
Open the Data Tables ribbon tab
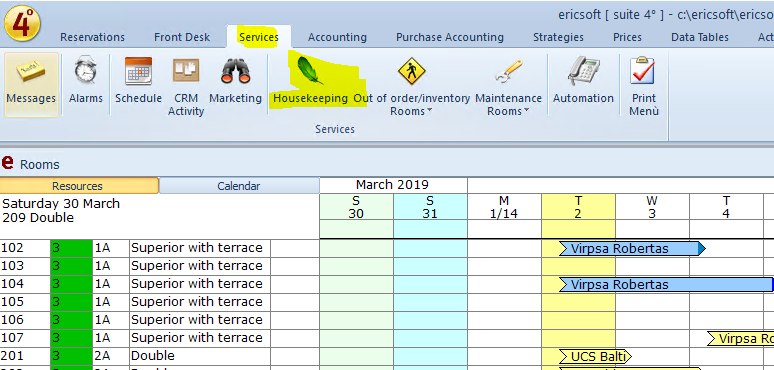click(x=699, y=37)
